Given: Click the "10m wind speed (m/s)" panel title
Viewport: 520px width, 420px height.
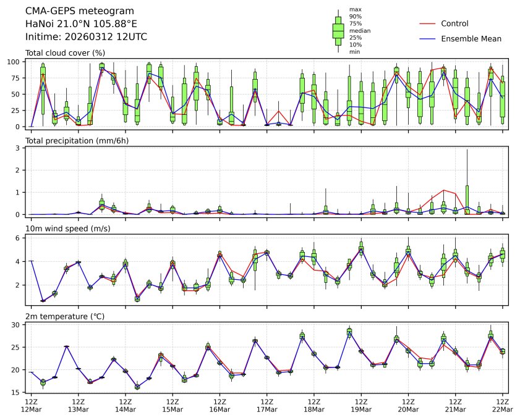Looking at the screenshot, I should coord(66,229).
